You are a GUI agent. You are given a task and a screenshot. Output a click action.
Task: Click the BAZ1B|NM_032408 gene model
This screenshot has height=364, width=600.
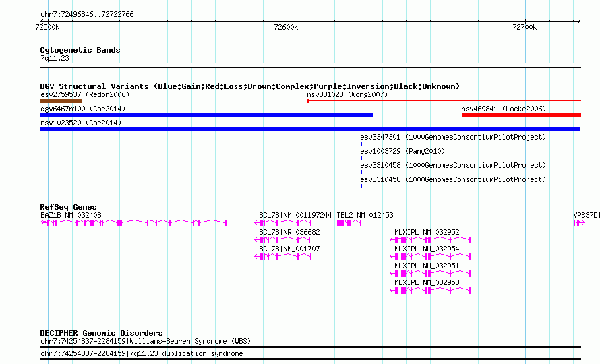pyautogui.click(x=133, y=223)
